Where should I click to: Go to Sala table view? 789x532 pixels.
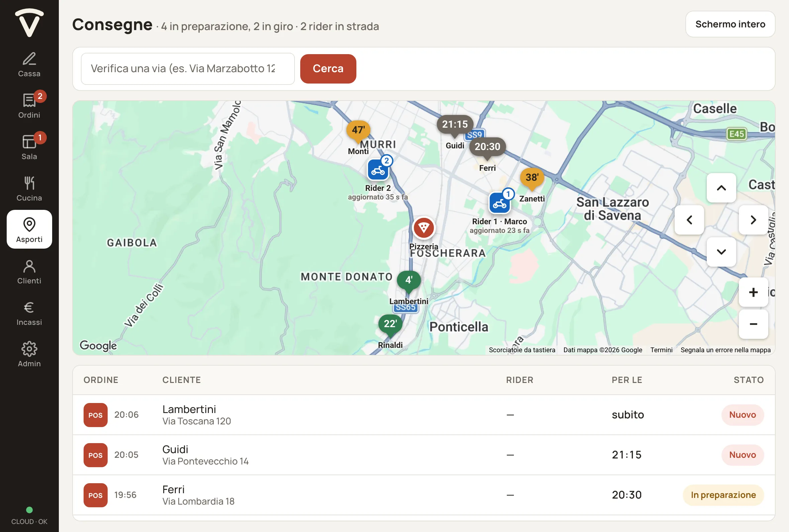29,147
